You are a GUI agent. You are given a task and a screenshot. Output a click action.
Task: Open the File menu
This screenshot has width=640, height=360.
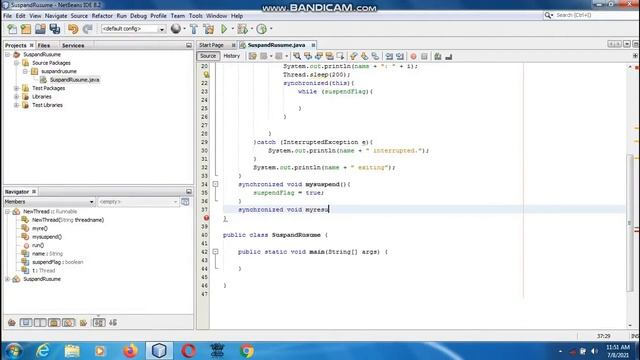click(x=8, y=16)
